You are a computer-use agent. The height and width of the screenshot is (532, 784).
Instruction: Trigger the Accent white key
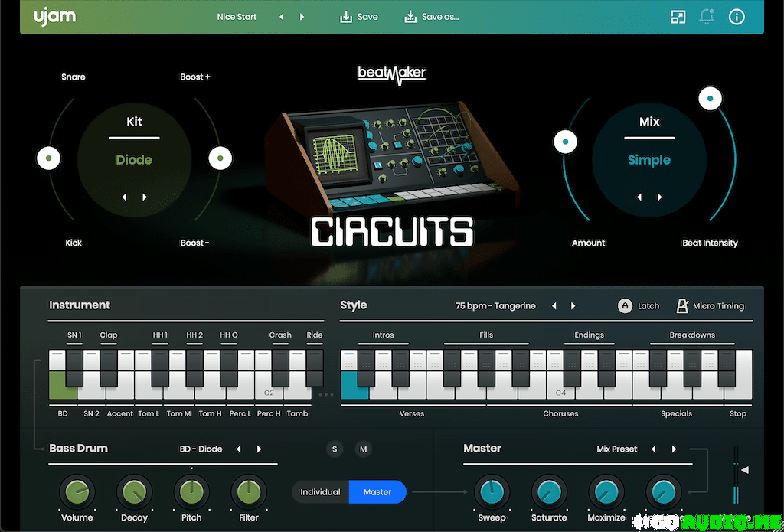tap(120, 393)
